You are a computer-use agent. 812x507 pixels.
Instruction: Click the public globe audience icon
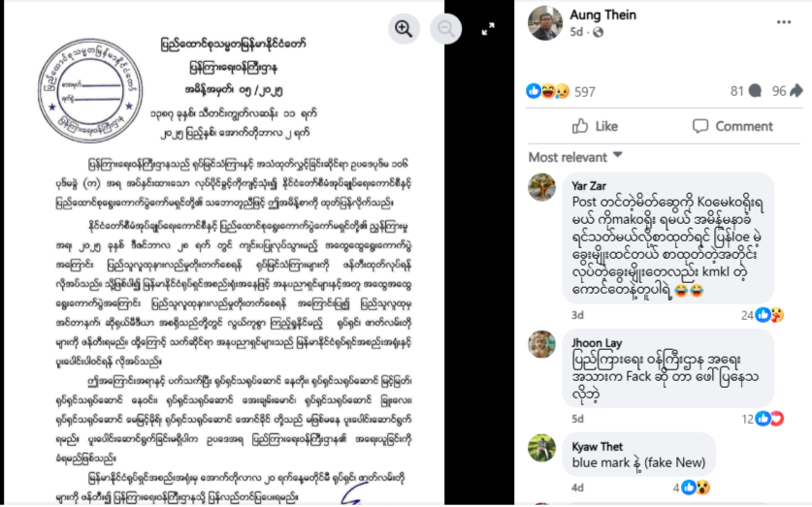[x=599, y=33]
